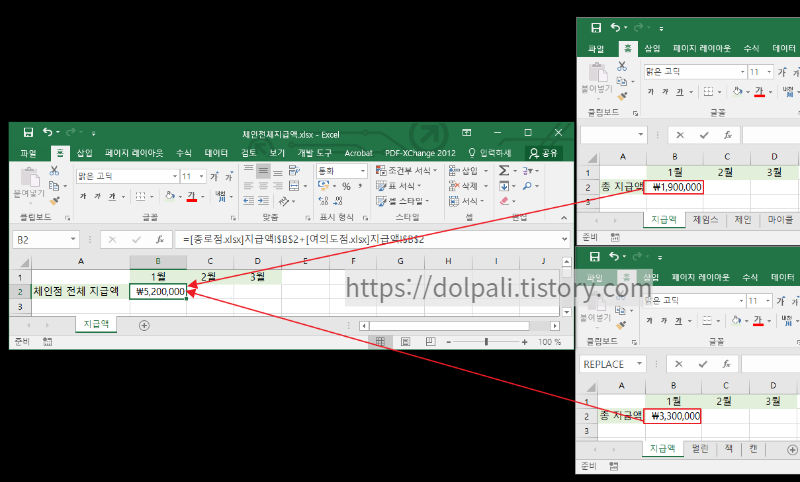Image resolution: width=800 pixels, height=482 pixels.
Task: Switch to page layout view in status bar
Action: point(406,342)
